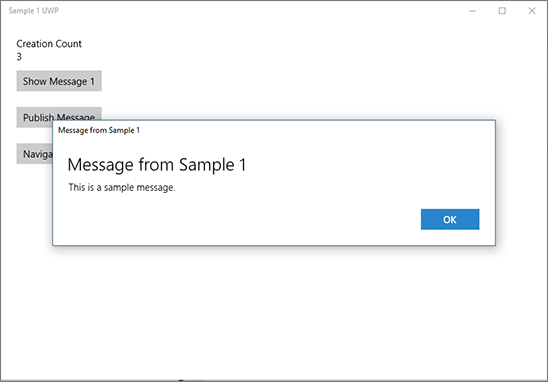548x382 pixels.
Task: Click the Sample 1 UWP window title
Action: [x=34, y=11]
